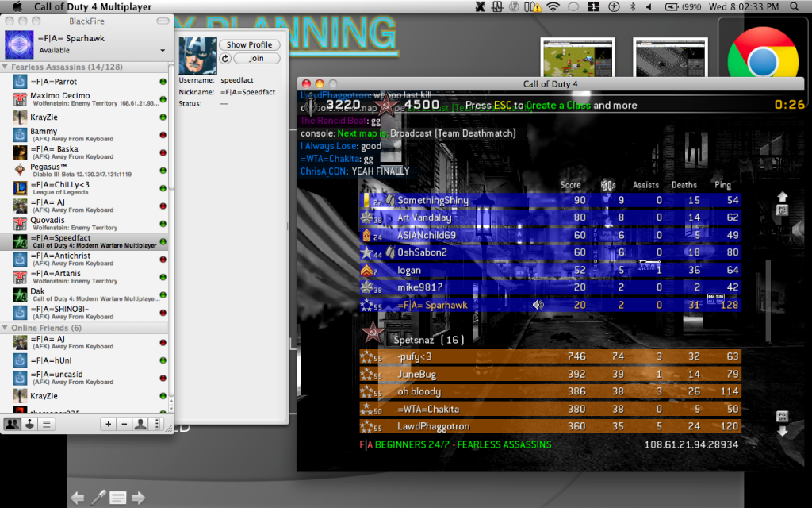Click the scroll-down arrow of the friends list
The image size is (812, 508).
tap(171, 407)
